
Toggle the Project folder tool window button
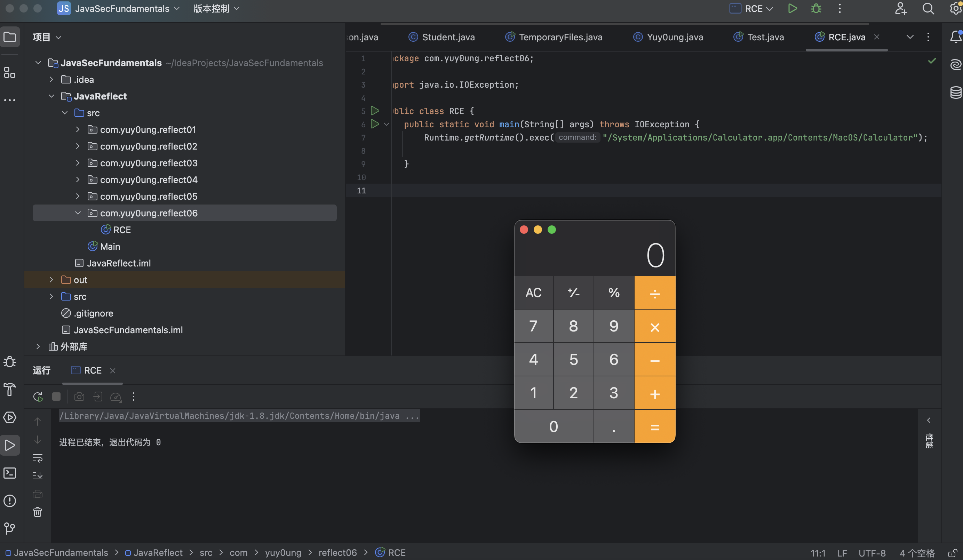coord(10,37)
